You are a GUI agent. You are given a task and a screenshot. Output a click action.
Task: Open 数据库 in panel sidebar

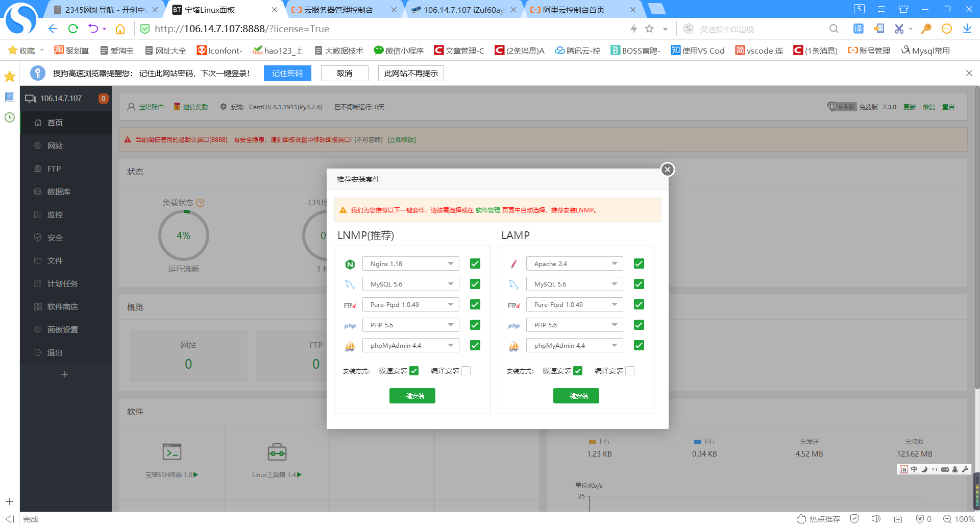[66, 192]
